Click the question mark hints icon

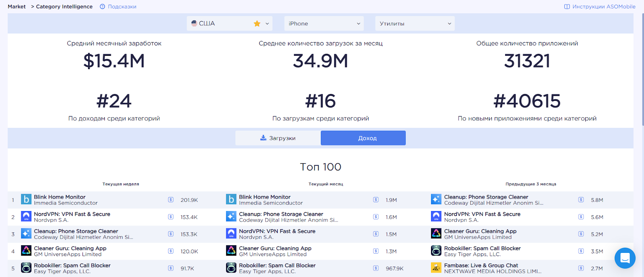click(102, 6)
